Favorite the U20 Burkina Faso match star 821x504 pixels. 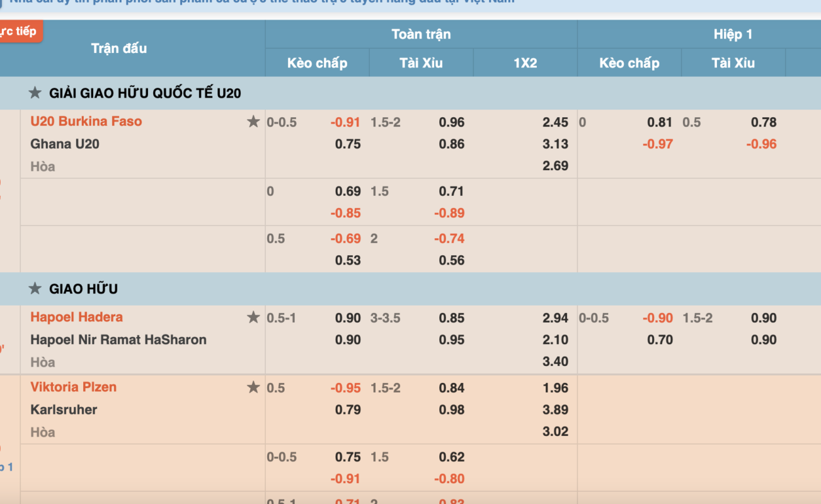(x=253, y=122)
